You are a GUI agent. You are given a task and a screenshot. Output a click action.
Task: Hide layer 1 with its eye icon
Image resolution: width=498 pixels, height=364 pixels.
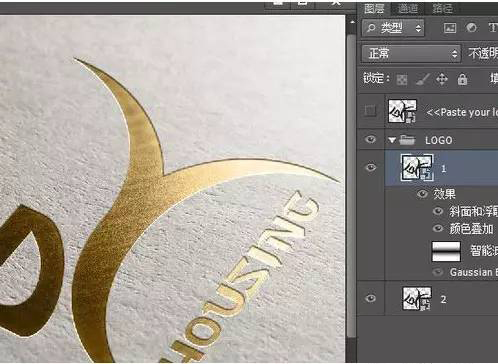(x=371, y=167)
